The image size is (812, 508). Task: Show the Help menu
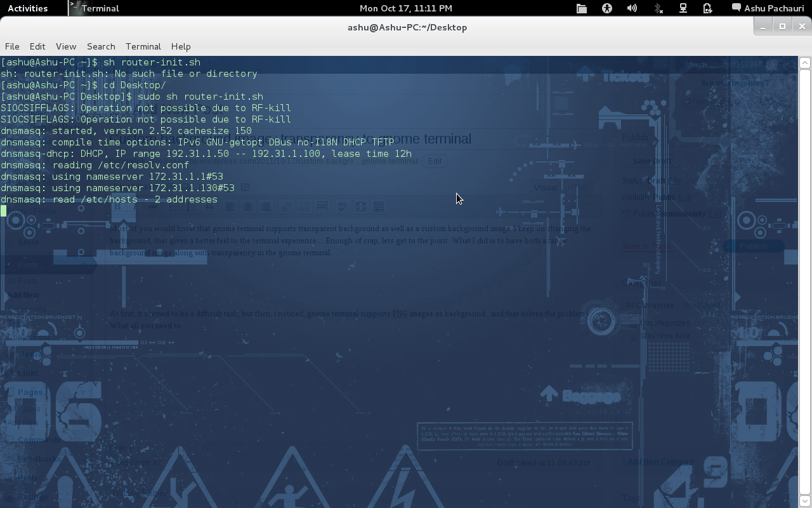[x=181, y=46]
